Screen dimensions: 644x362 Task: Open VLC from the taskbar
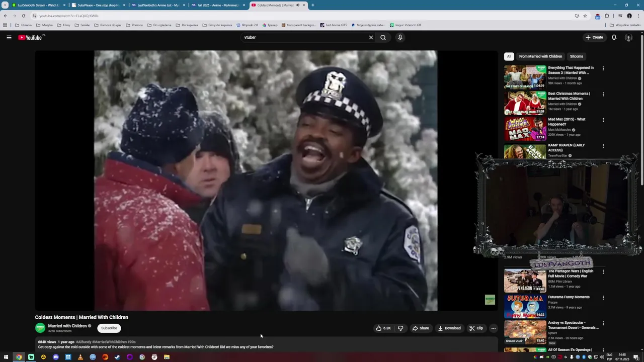(x=80, y=357)
